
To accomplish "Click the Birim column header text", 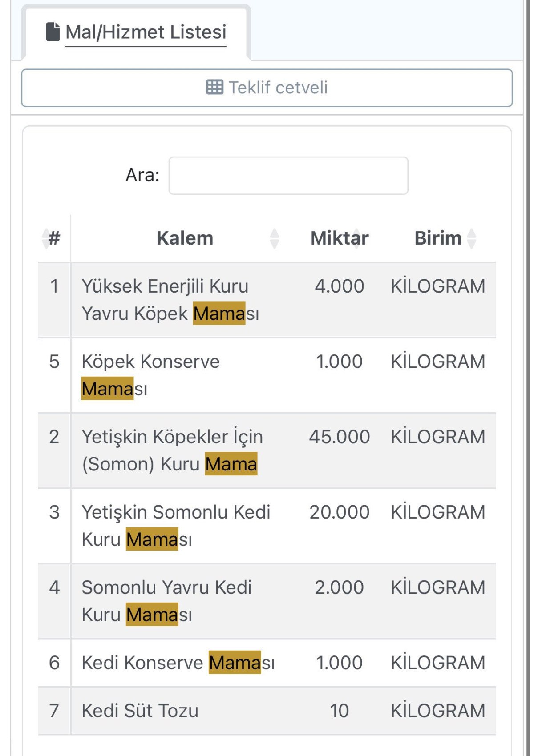I will [x=437, y=238].
